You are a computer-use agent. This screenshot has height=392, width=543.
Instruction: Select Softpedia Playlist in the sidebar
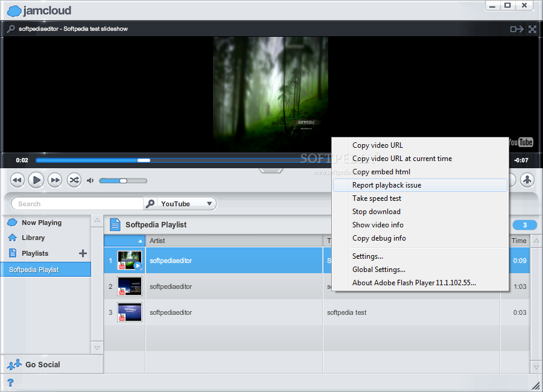click(45, 270)
